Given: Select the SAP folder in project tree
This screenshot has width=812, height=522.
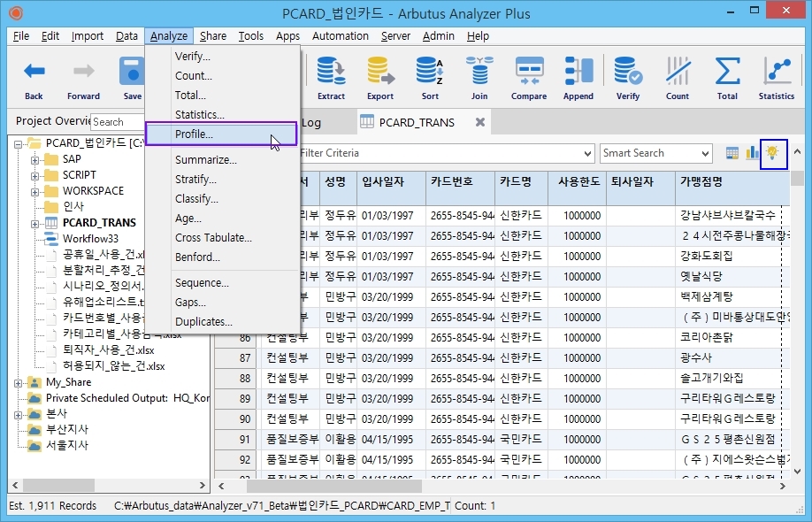Looking at the screenshot, I should (x=72, y=159).
